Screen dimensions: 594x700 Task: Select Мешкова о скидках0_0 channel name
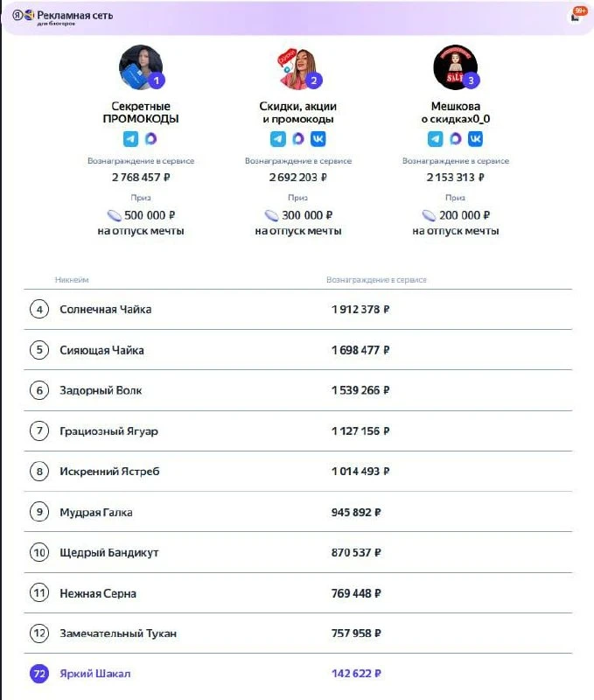point(456,113)
